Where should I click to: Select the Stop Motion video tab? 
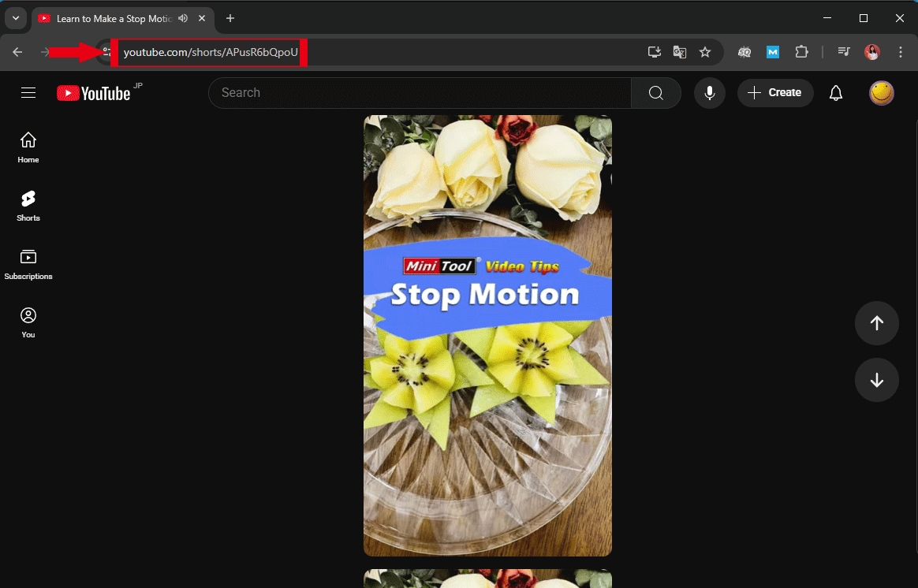coord(110,18)
